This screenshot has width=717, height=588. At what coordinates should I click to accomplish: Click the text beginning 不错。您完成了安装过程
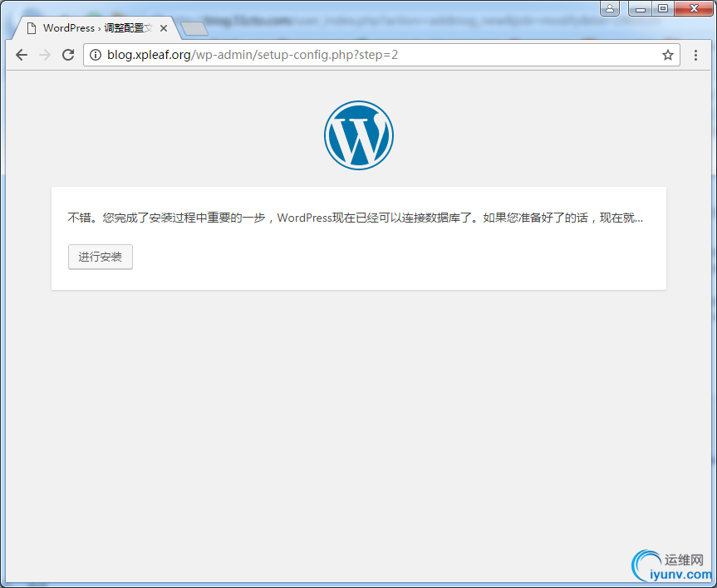coord(356,218)
